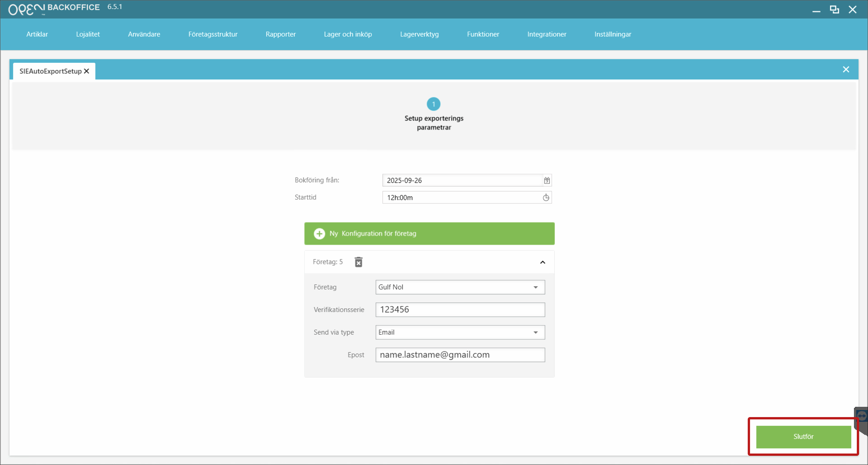Close the SIEAutoExportSetup tab with X
The height and width of the screenshot is (465, 868).
[x=87, y=71]
